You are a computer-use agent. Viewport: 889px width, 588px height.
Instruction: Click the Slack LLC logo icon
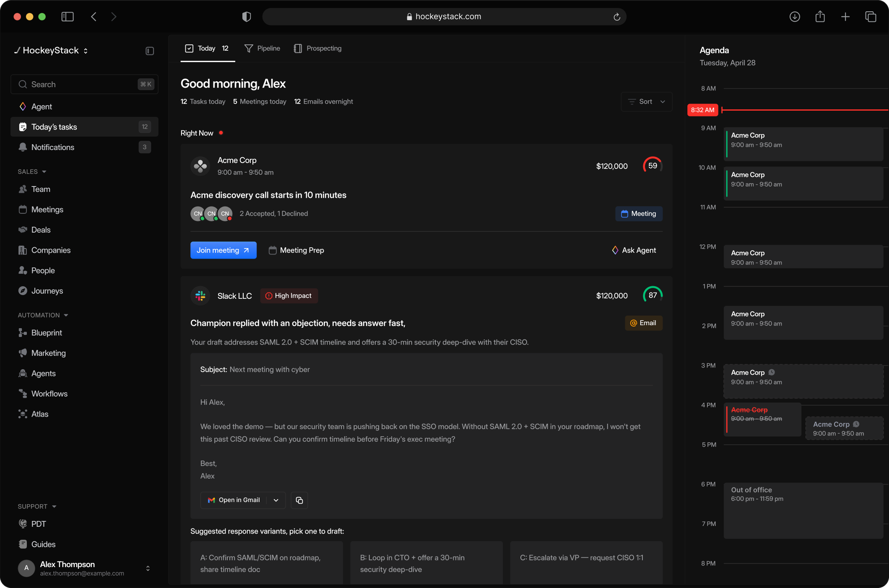[200, 296]
